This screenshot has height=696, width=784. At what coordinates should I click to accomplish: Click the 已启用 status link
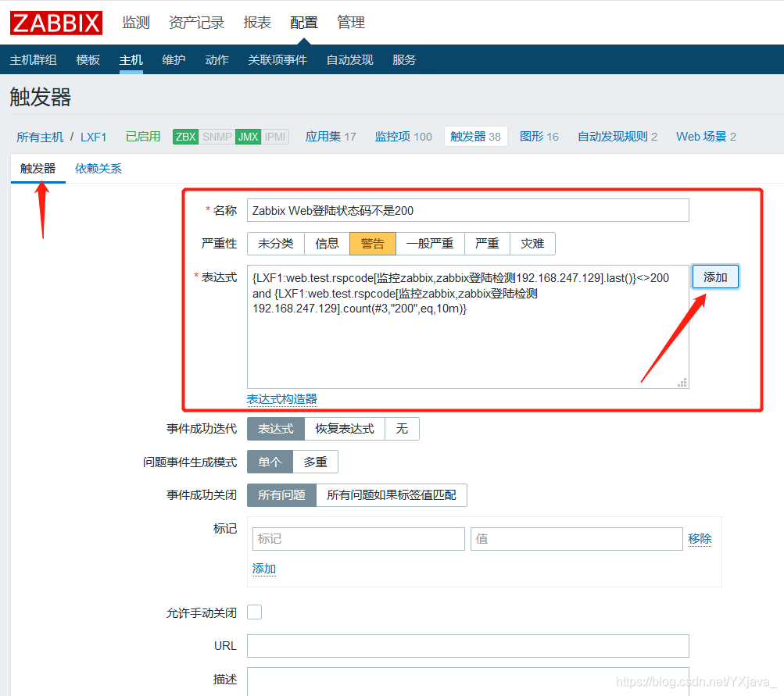(143, 137)
